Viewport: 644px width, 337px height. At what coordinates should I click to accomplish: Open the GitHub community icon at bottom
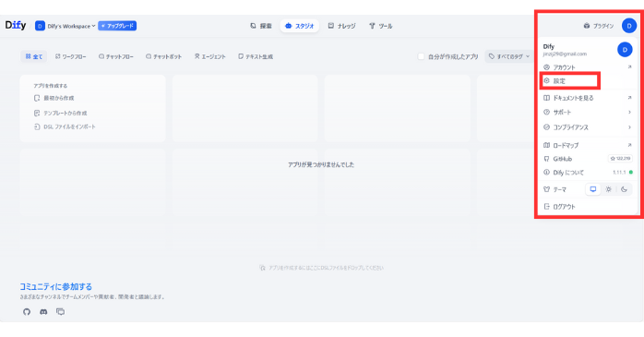(x=27, y=312)
